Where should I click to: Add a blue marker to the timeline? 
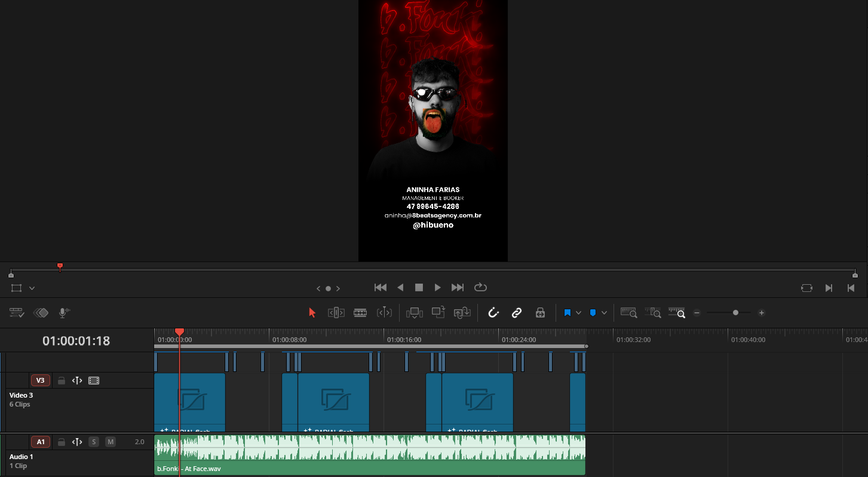593,313
